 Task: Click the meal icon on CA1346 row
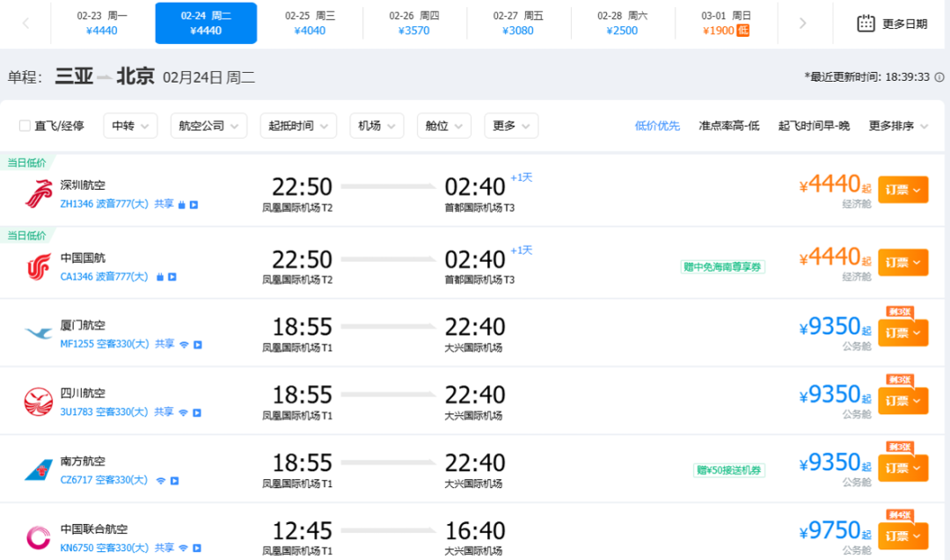(160, 277)
